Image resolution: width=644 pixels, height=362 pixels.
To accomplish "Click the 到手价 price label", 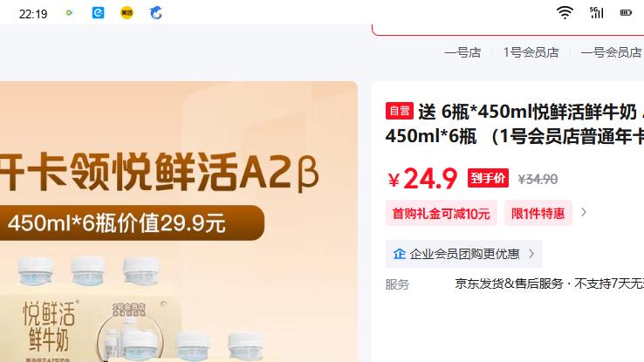I will [488, 178].
